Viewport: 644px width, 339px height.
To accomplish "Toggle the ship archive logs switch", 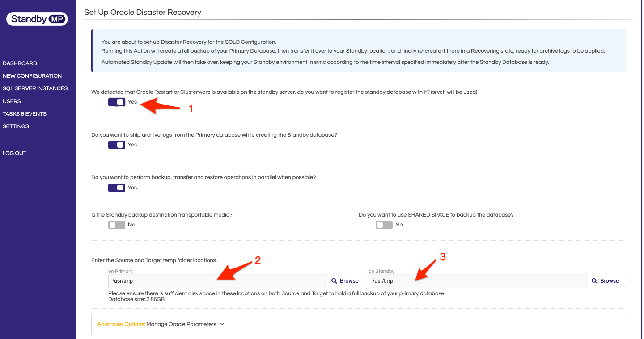I will click(117, 145).
